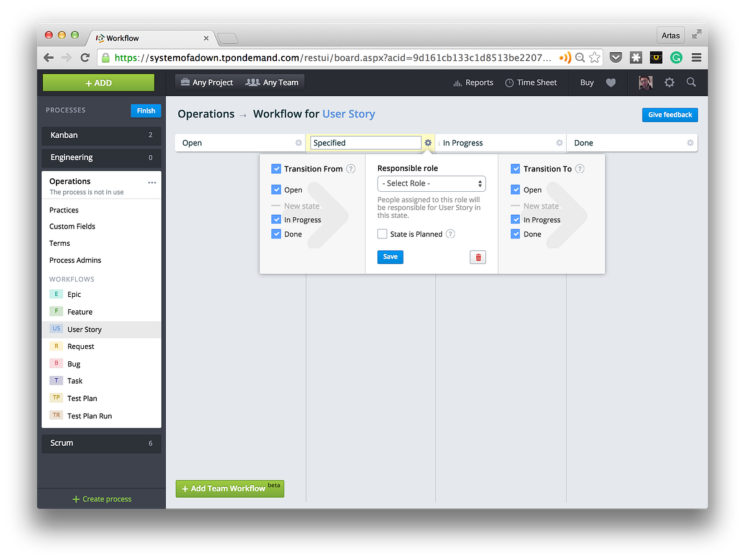Open Reports
Image resolution: width=745 pixels, height=560 pixels.
(x=473, y=83)
